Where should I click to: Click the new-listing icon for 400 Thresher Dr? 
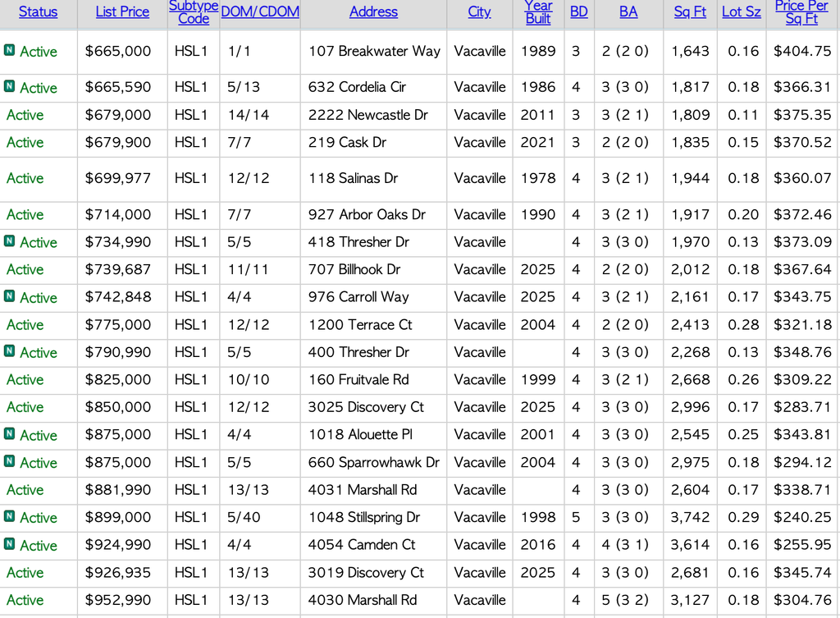(9, 351)
